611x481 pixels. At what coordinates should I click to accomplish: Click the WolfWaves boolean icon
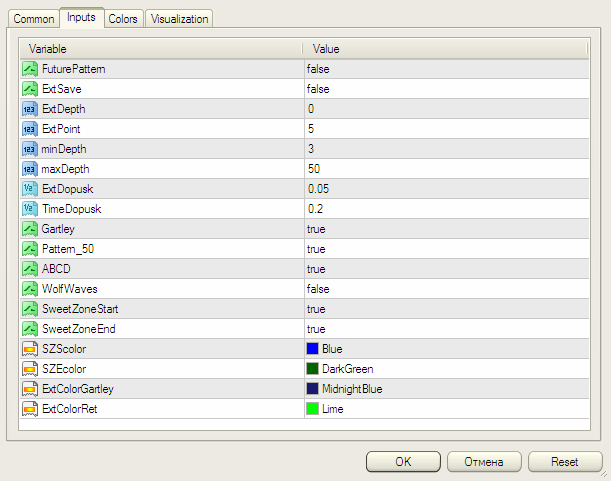30,289
